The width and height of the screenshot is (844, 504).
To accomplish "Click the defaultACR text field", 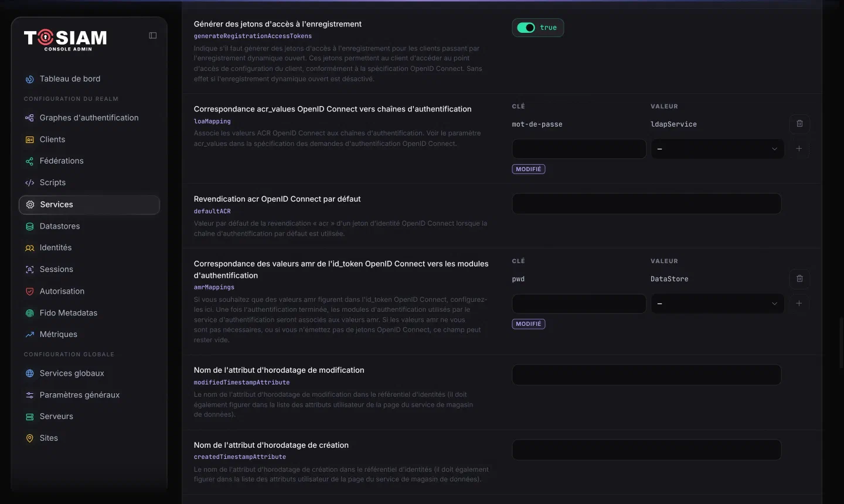I will (646, 204).
